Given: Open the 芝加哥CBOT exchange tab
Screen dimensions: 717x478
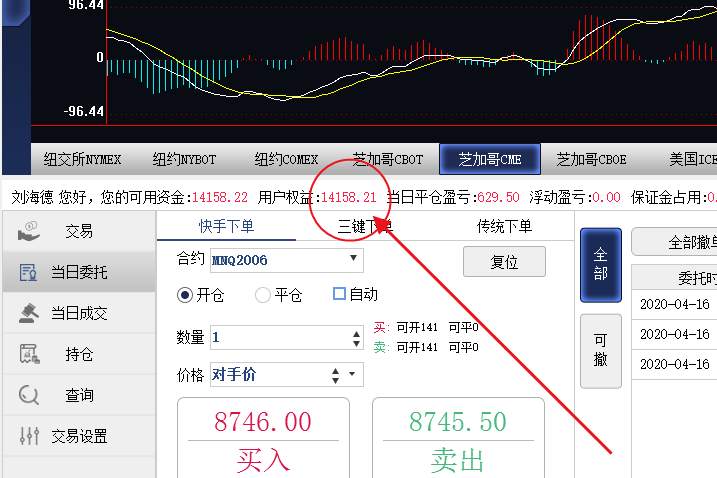Looking at the screenshot, I should 388,159.
